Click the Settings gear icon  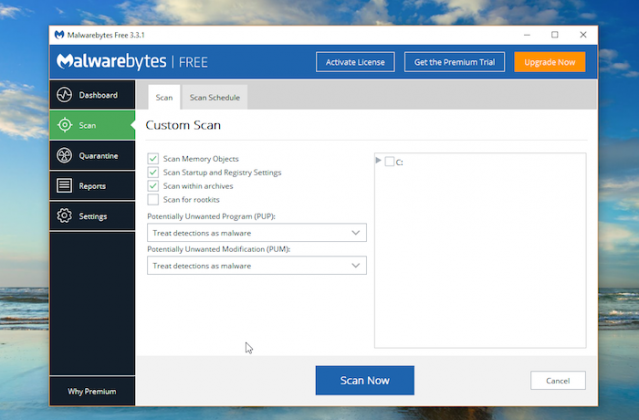pos(64,216)
